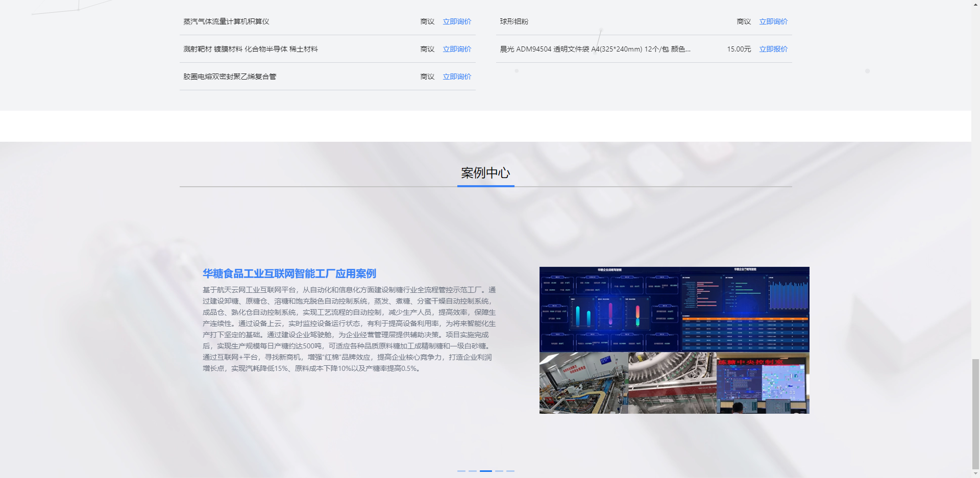Viewport: 980px width, 478px height.
Task: Click scrollbar up arrow
Action: [975, 4]
